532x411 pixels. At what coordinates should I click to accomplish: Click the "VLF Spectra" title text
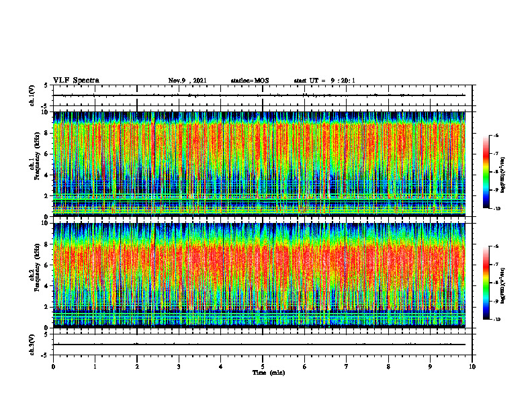(76, 81)
